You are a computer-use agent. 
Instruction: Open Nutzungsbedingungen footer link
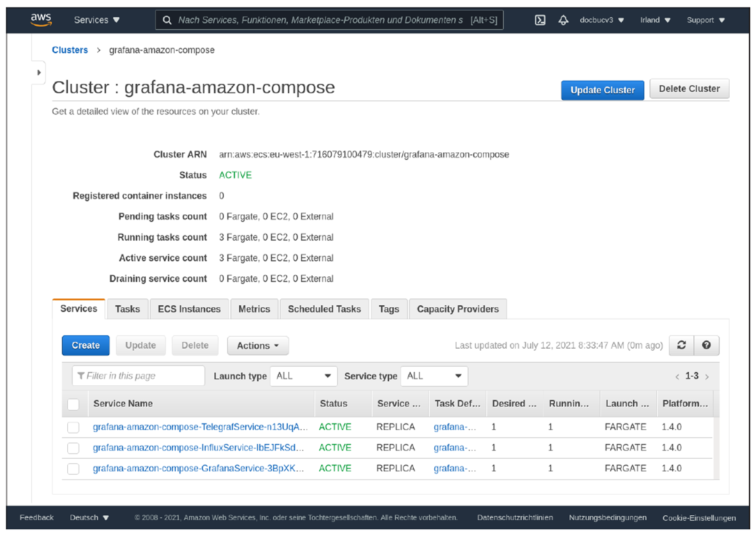tap(608, 517)
